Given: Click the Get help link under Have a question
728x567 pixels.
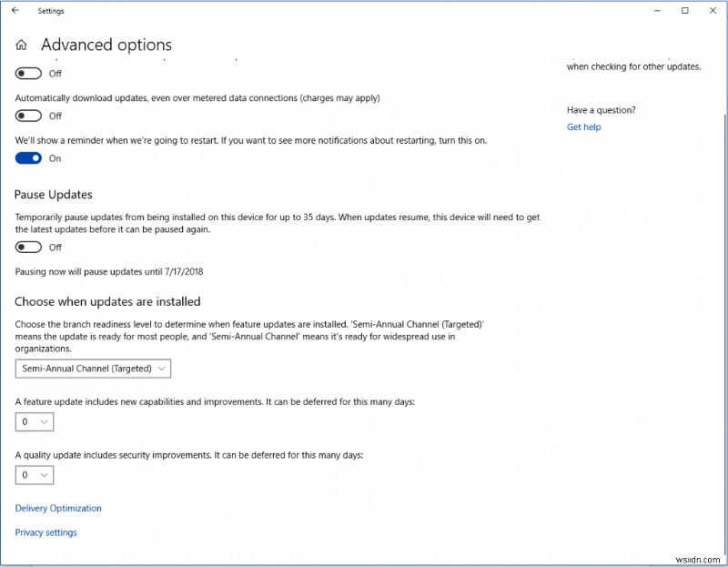Looking at the screenshot, I should click(x=583, y=127).
